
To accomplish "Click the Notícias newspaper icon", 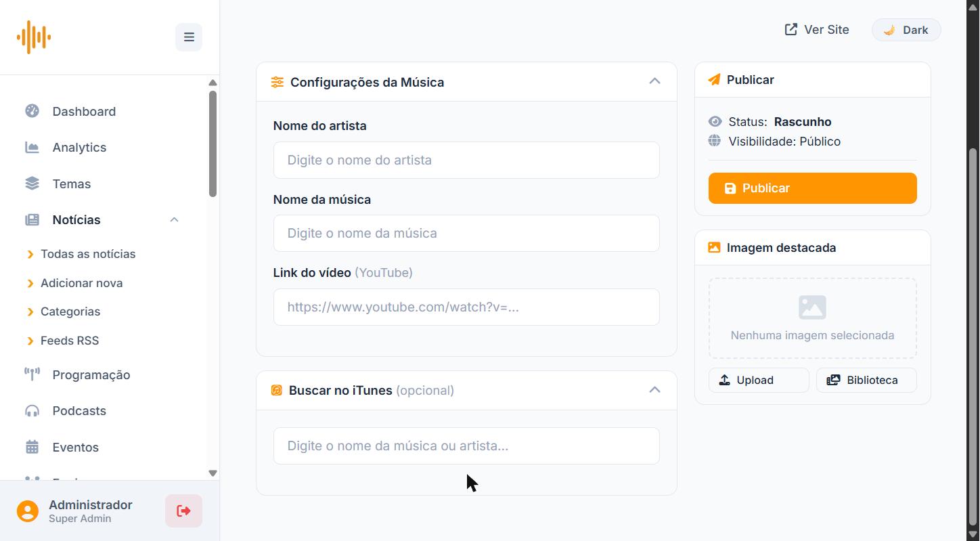I will tap(32, 219).
